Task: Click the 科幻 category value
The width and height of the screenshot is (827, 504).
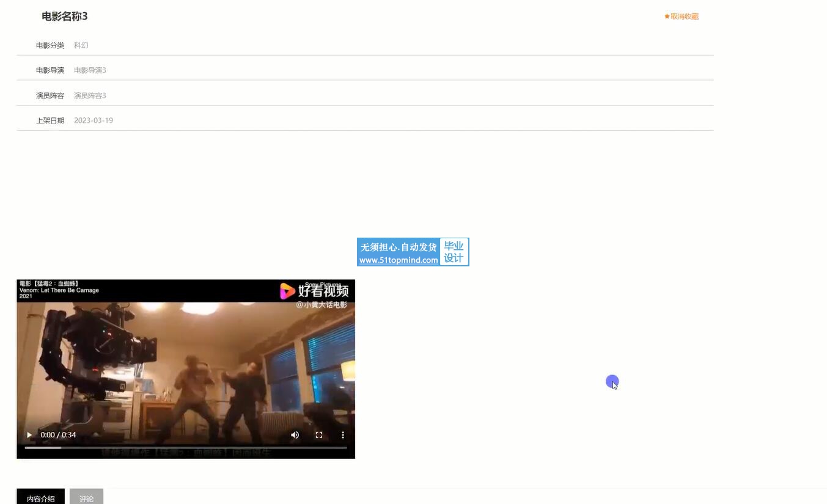Action: click(x=81, y=45)
